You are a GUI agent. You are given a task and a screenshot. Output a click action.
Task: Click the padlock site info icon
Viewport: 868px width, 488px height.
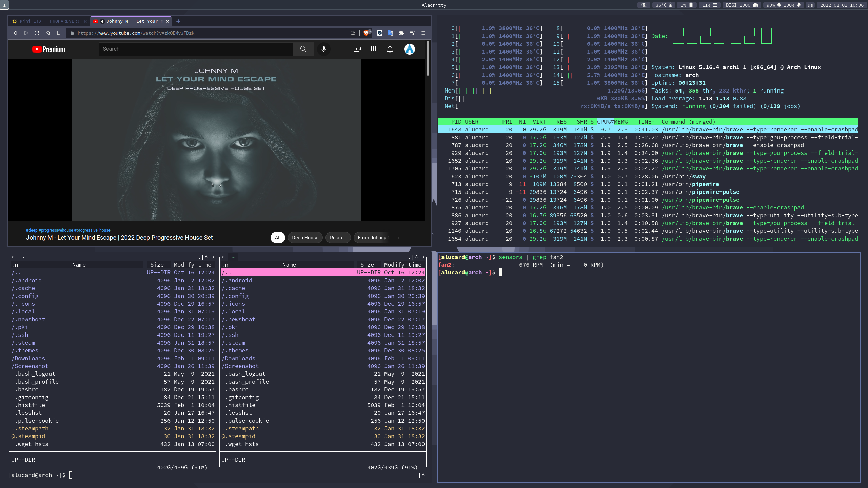(x=72, y=33)
